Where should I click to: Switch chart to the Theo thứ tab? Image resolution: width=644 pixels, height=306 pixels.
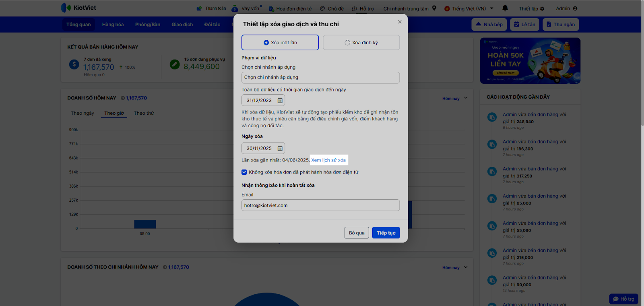(144, 113)
